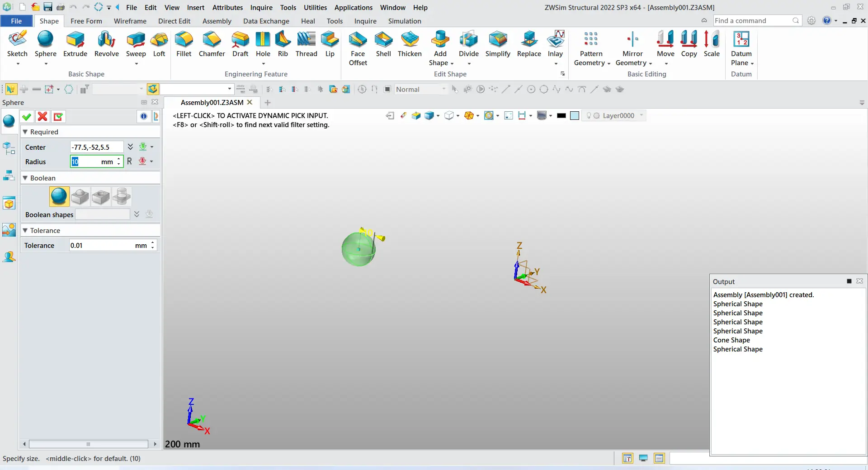Confirm sphere with green checkmark

[x=27, y=117]
